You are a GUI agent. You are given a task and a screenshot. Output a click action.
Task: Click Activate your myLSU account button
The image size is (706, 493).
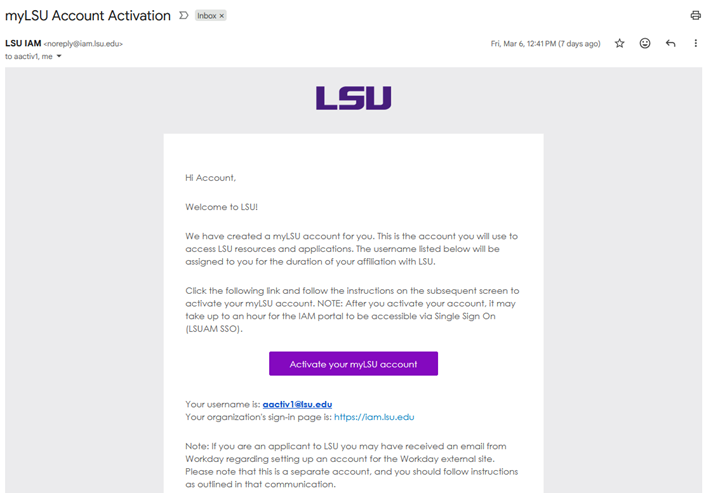(x=353, y=364)
